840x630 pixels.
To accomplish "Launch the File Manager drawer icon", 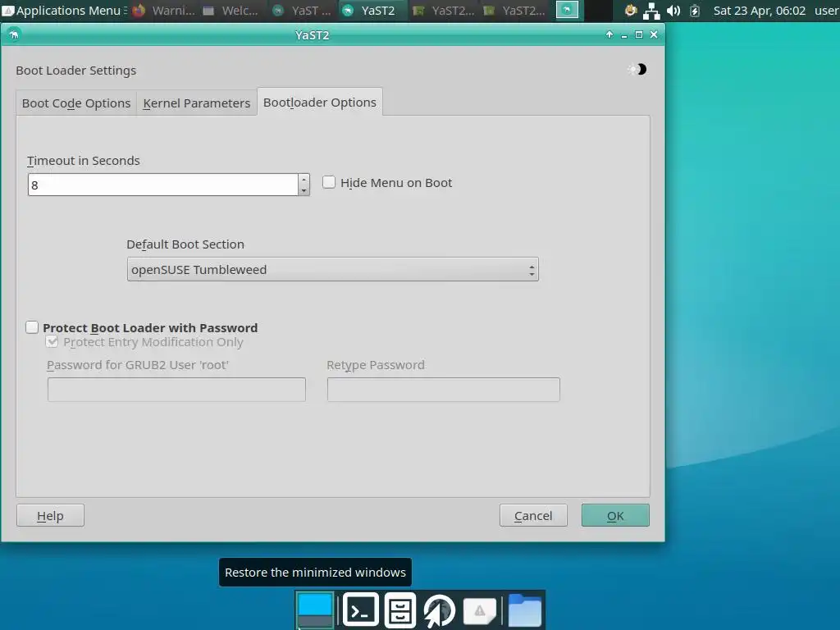I will click(400, 609).
